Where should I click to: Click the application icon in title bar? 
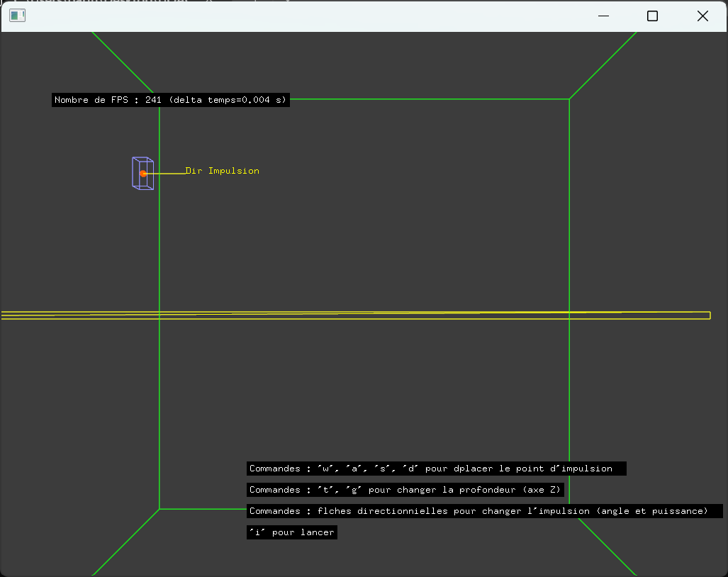[x=17, y=16]
